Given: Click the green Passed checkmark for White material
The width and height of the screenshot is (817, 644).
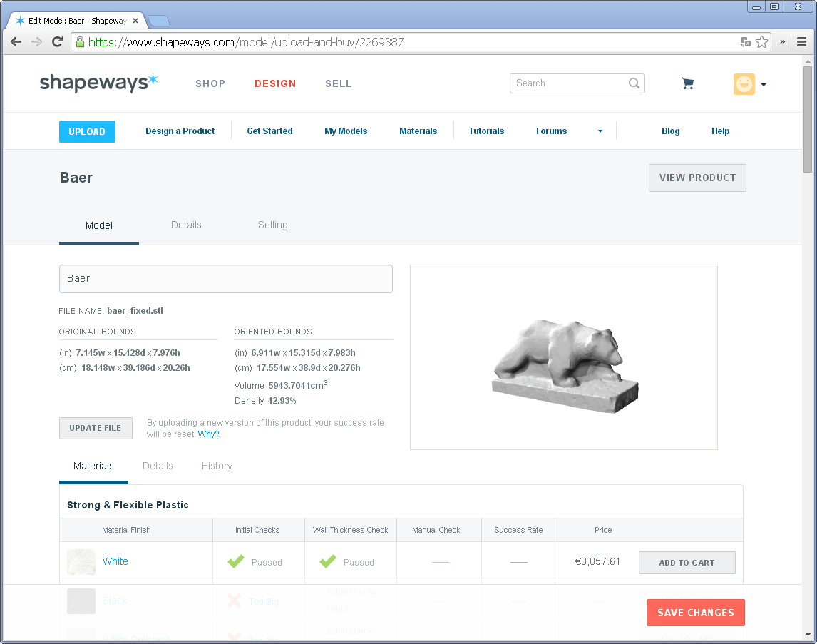Looking at the screenshot, I should [x=235, y=561].
